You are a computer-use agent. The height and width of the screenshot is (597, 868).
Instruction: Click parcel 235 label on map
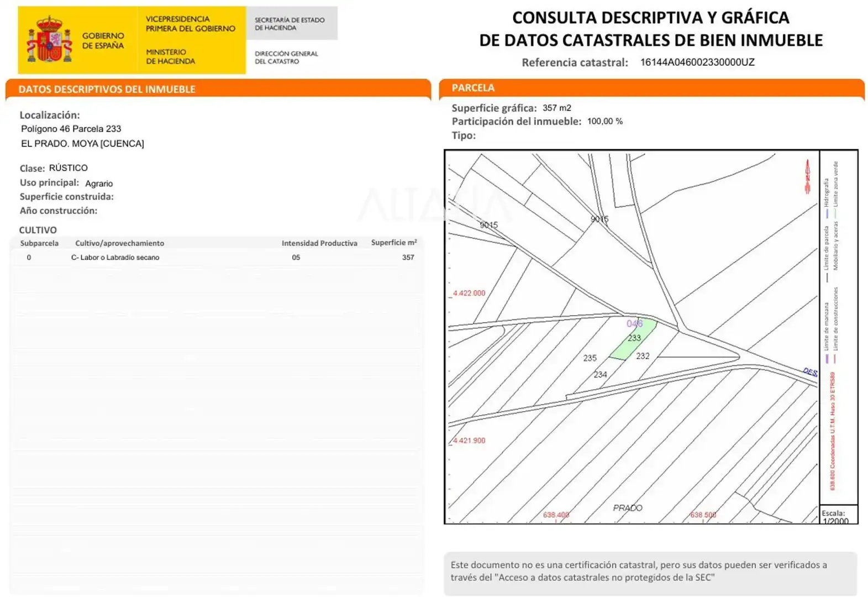click(590, 358)
